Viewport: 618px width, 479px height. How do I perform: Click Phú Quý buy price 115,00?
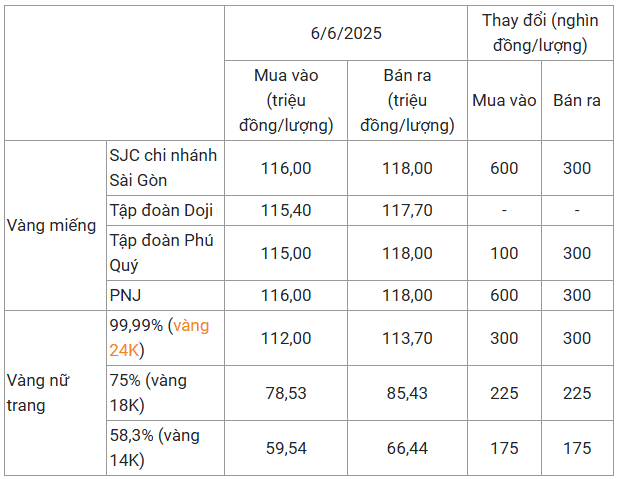click(x=286, y=253)
